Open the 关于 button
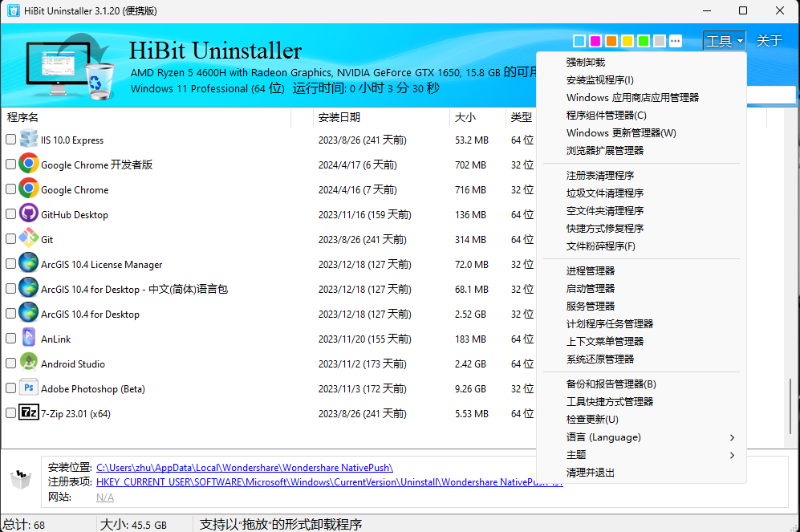The height and width of the screenshot is (532, 800). click(770, 41)
